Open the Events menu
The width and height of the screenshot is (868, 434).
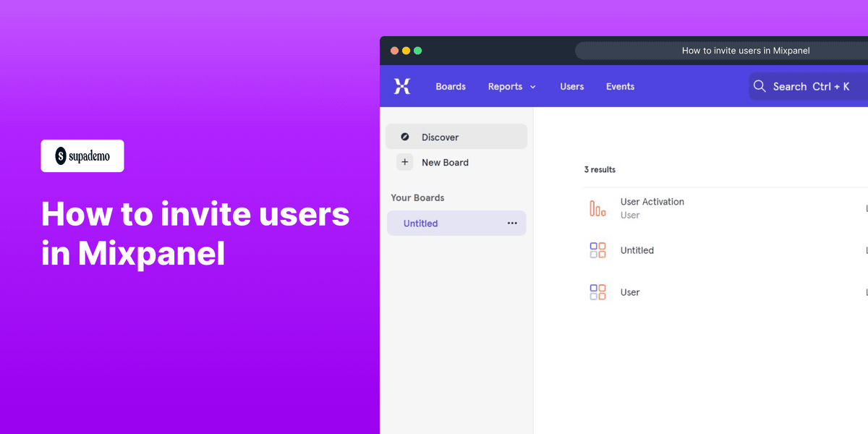point(620,86)
